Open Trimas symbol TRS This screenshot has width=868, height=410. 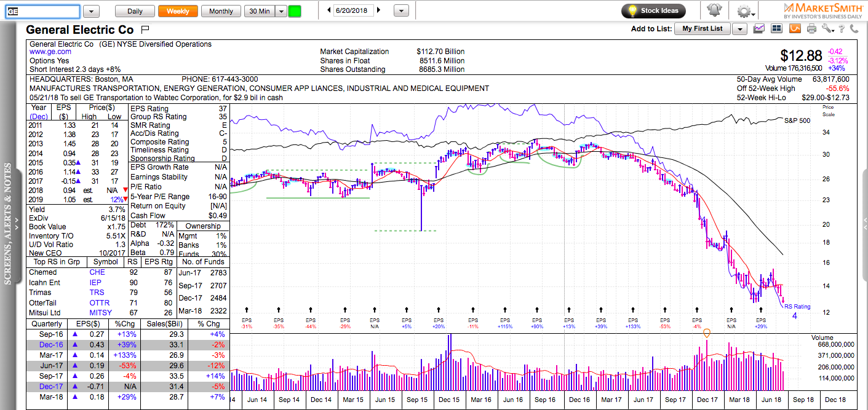coord(97,293)
